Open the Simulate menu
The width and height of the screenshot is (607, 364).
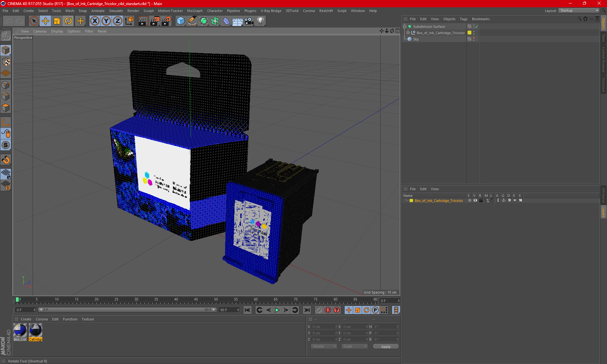click(116, 11)
